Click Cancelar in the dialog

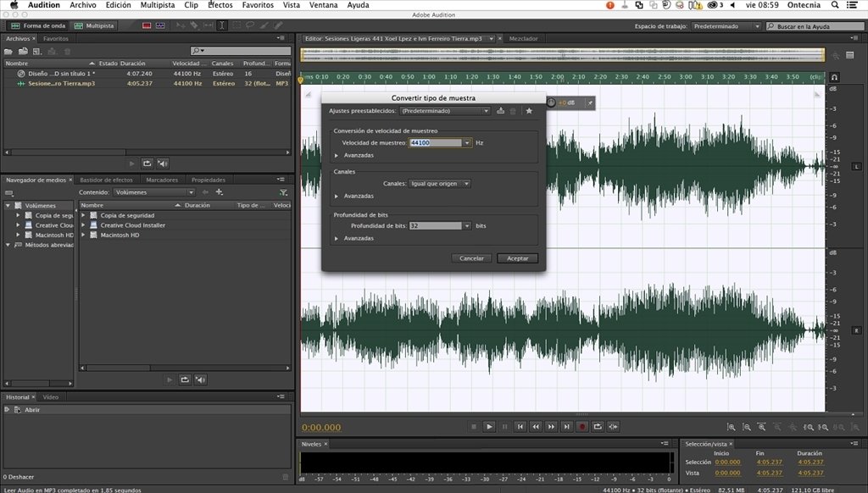471,258
